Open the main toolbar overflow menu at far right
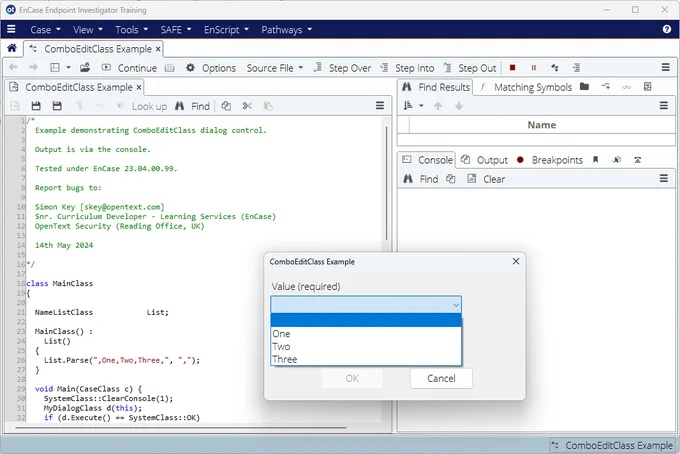Viewport: 680px width, 454px height. tap(665, 67)
